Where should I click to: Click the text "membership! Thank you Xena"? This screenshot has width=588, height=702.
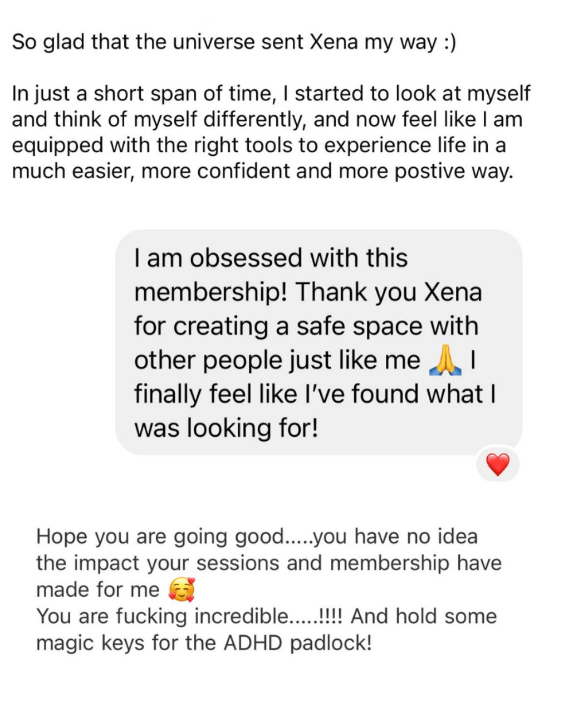(x=307, y=292)
